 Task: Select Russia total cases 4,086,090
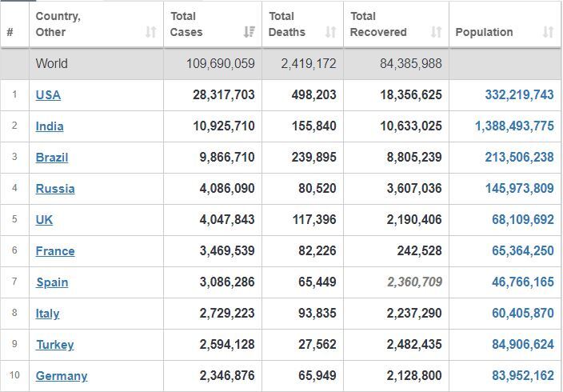pos(227,189)
